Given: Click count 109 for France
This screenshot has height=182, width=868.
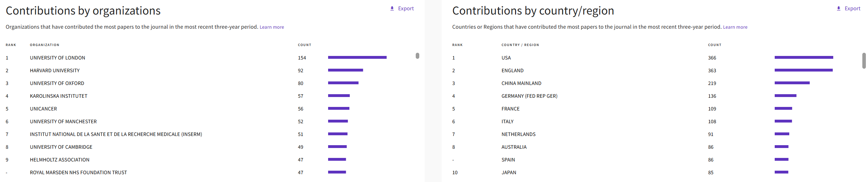Looking at the screenshot, I should coord(712,109).
